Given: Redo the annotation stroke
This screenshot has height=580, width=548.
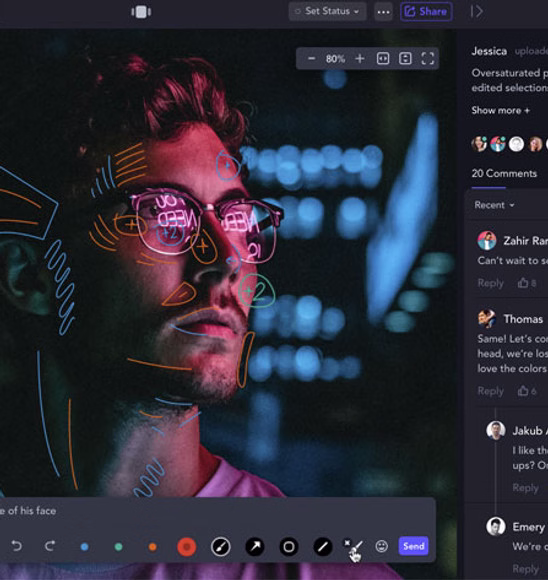Looking at the screenshot, I should [50, 546].
